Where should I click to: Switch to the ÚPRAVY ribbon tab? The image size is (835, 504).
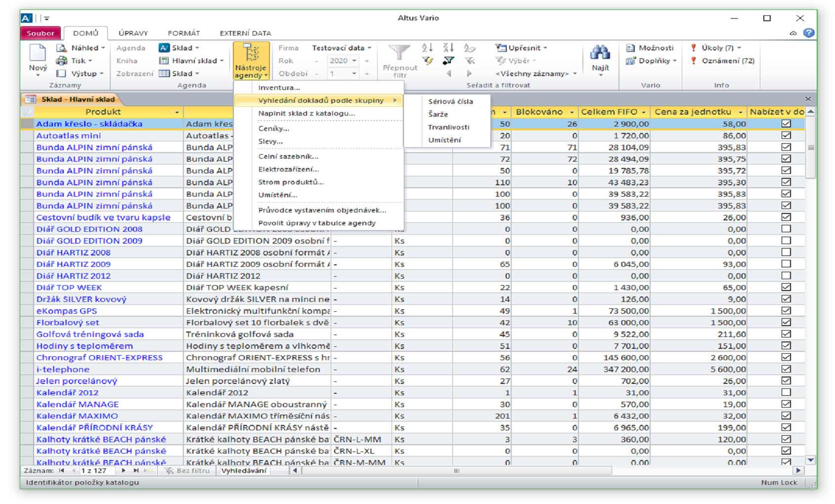133,33
